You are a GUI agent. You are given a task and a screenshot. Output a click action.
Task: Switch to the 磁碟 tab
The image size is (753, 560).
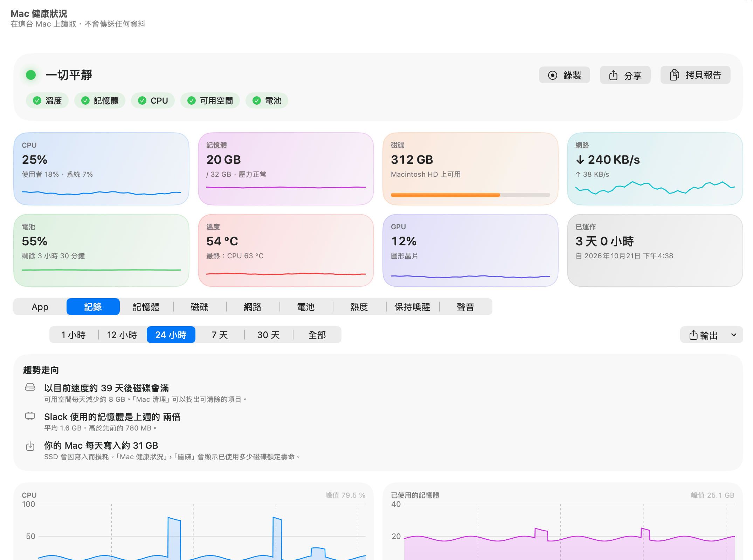(200, 307)
